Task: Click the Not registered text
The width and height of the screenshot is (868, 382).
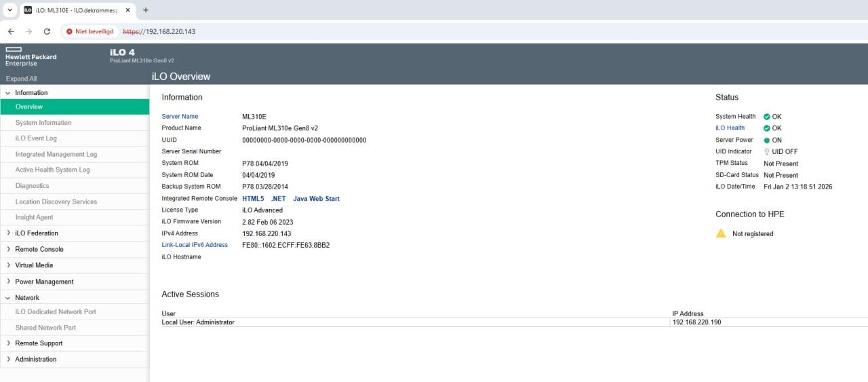Action: [x=753, y=233]
